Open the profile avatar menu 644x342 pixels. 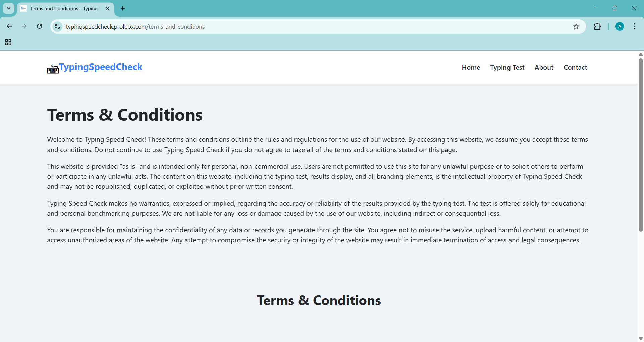[x=620, y=26]
